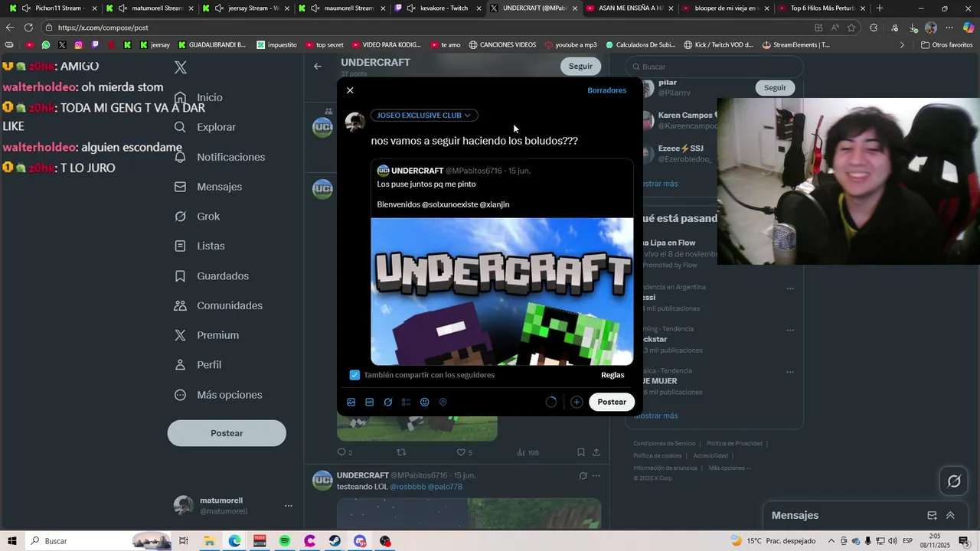View analytics showing 198 views
This screenshot has width=980, height=551.
point(528,453)
